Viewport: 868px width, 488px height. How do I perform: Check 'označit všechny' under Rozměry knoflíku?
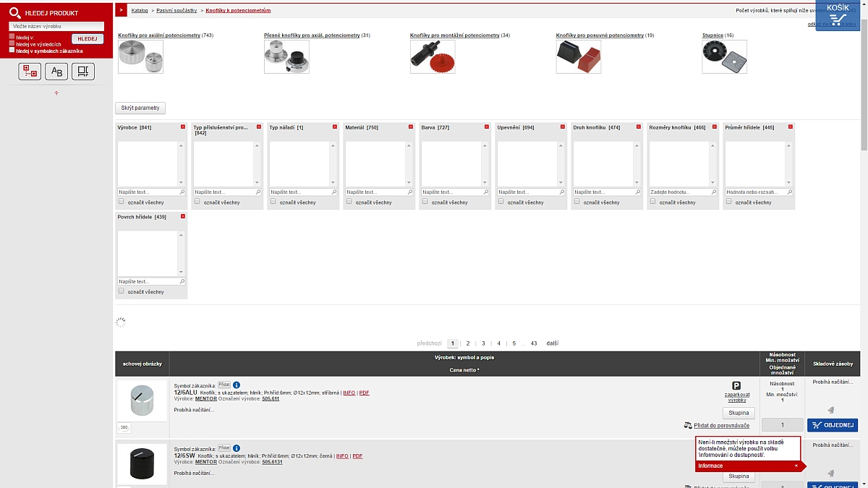click(653, 202)
